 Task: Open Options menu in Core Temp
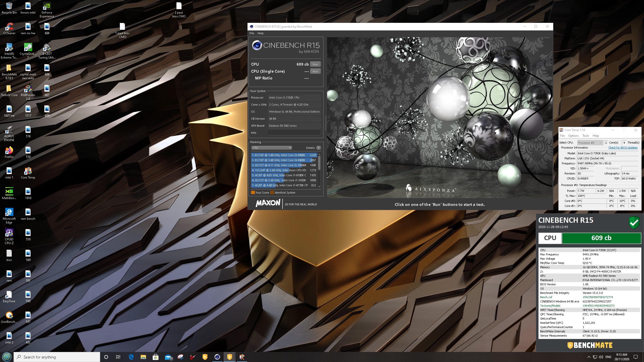573,136
